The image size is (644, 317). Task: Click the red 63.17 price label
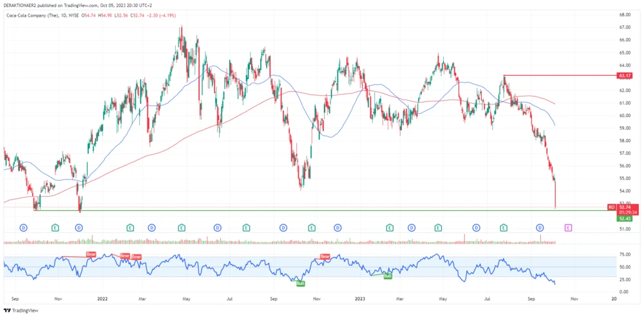coord(623,76)
